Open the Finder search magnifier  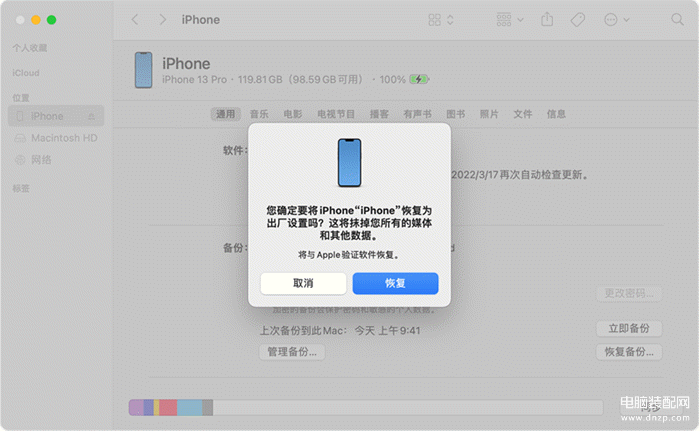coord(678,20)
